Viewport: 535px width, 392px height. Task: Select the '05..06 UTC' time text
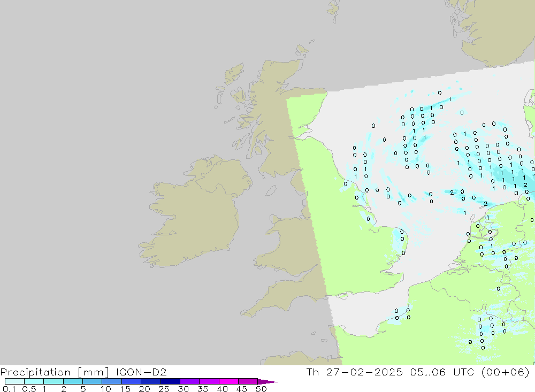[x=442, y=372]
